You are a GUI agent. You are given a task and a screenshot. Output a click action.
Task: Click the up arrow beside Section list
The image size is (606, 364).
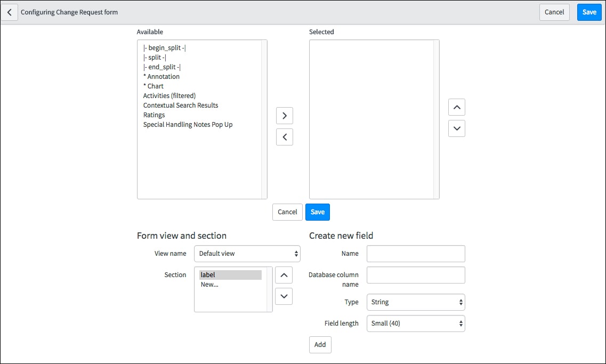pyautogui.click(x=283, y=274)
